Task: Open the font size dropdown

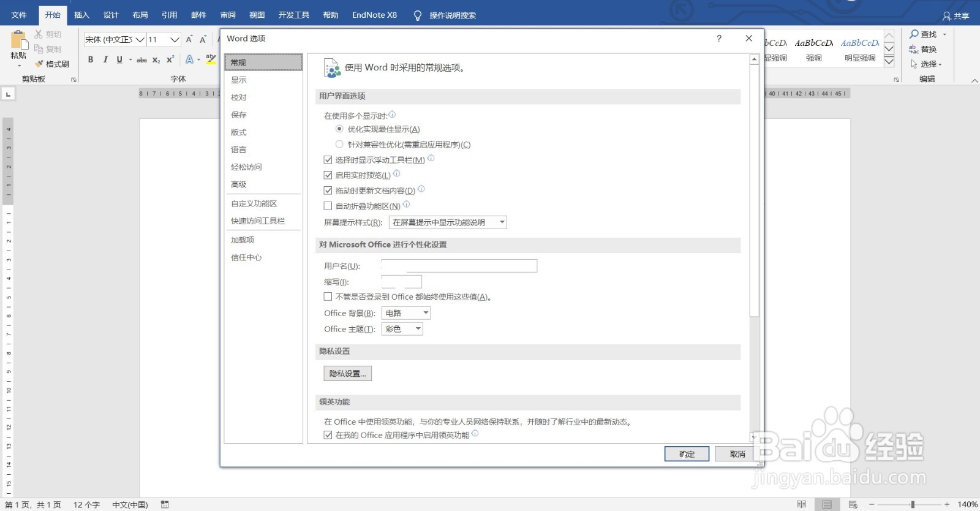Action: [x=175, y=39]
